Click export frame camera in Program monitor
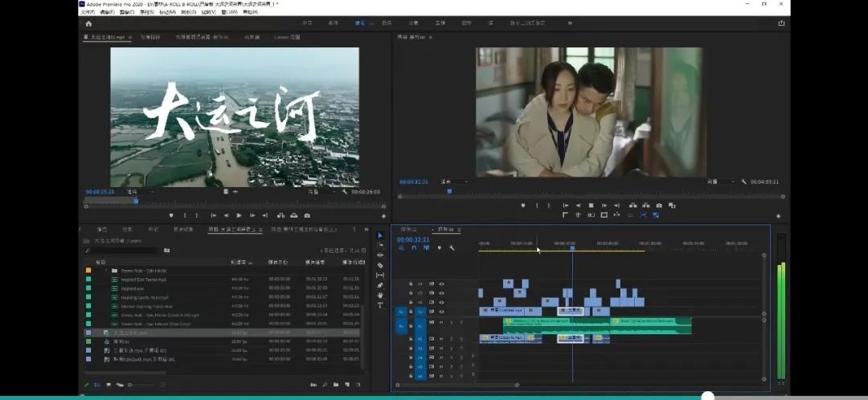 659,206
